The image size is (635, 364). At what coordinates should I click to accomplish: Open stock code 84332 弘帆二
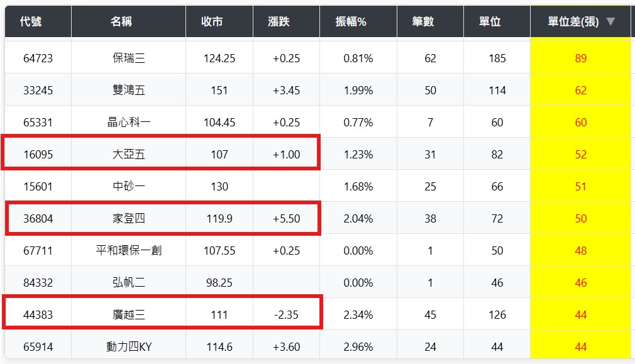pyautogui.click(x=38, y=283)
